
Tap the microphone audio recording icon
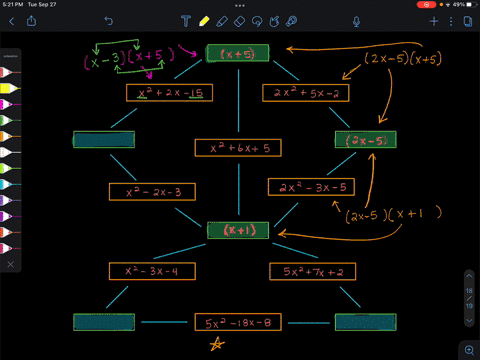[356, 22]
